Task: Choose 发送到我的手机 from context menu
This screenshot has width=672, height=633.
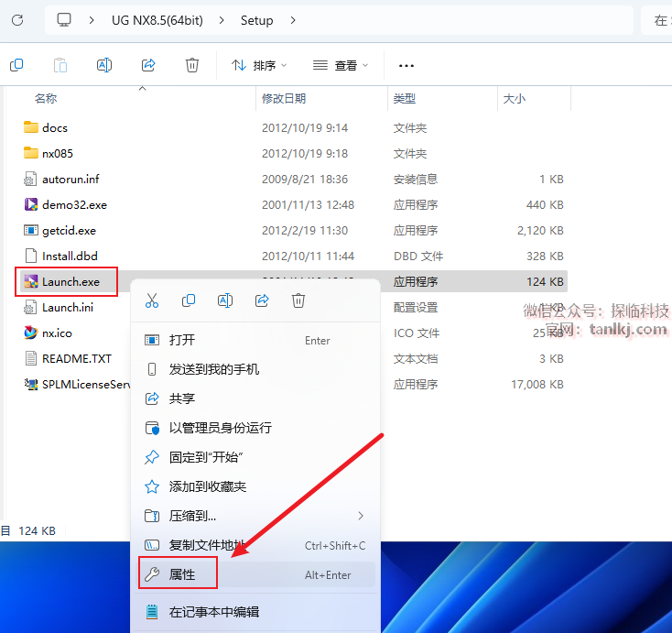Action: [255, 369]
